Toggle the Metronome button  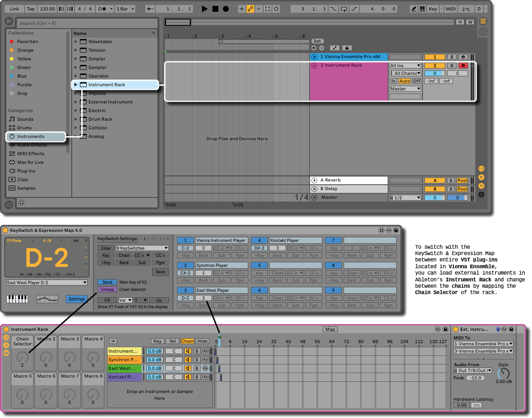102,9
